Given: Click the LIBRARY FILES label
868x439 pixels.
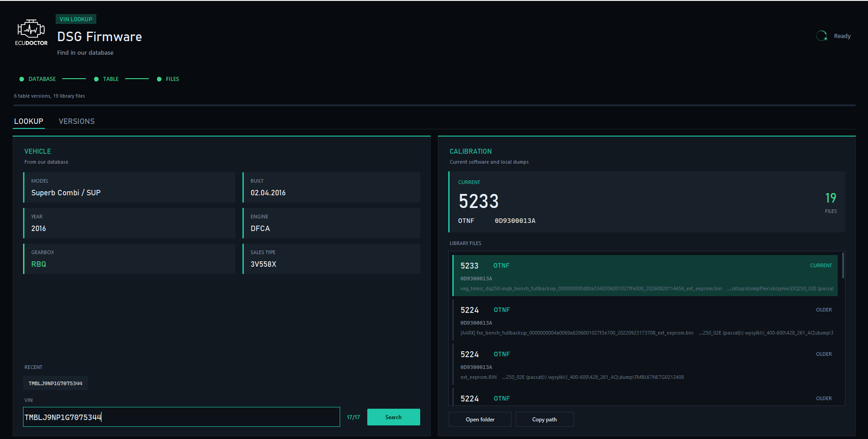Looking at the screenshot, I should [x=465, y=243].
